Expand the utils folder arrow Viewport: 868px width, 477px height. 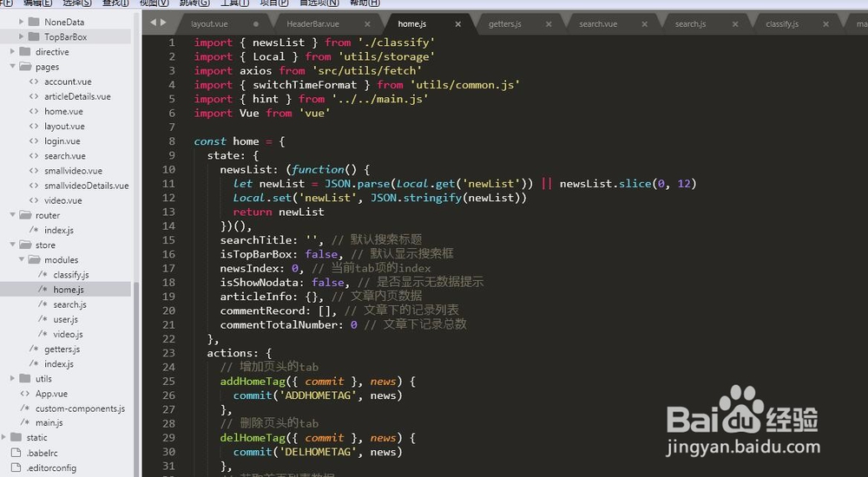click(12, 378)
